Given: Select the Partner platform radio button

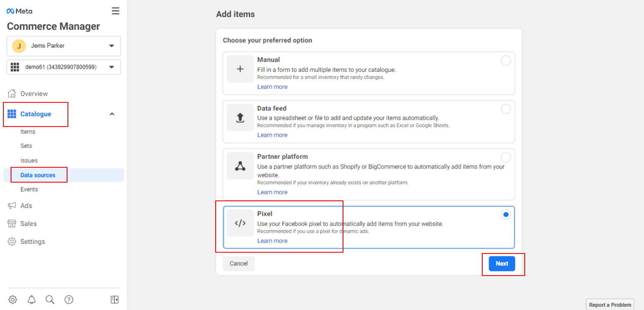Looking at the screenshot, I should pos(506,158).
